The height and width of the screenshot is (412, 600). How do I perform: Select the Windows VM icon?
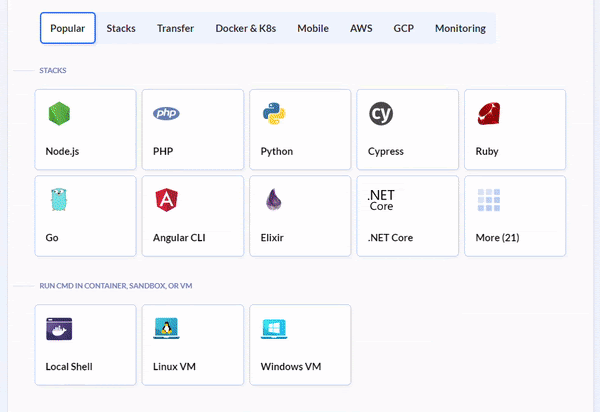click(x=273, y=329)
